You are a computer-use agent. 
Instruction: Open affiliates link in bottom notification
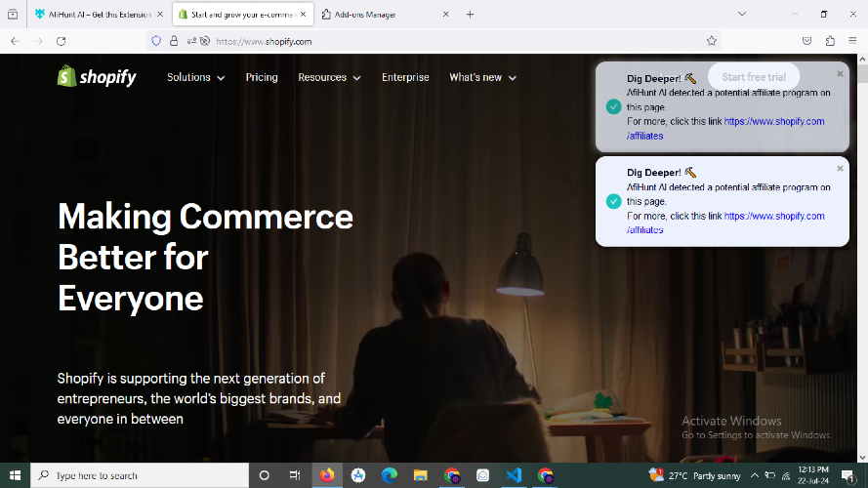[725, 223]
